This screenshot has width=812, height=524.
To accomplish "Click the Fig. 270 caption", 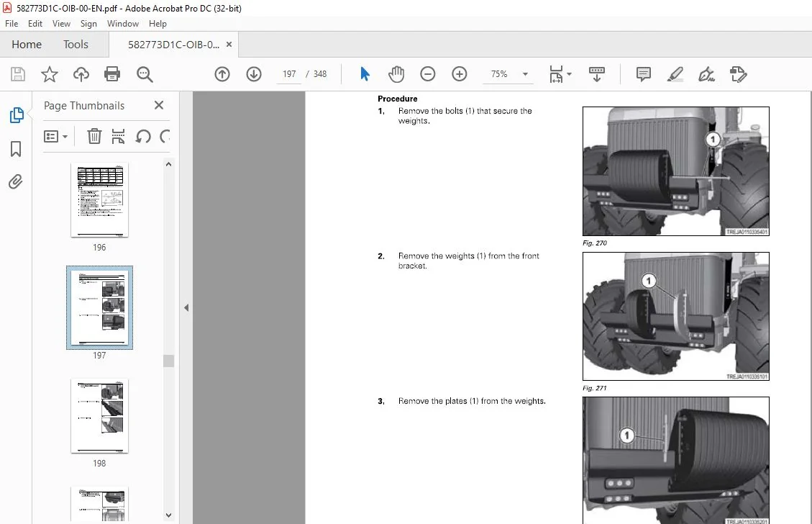I will pos(595,243).
